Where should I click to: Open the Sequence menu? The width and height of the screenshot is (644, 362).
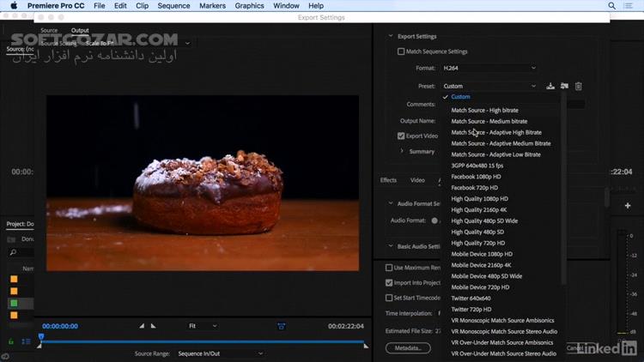coord(173,6)
